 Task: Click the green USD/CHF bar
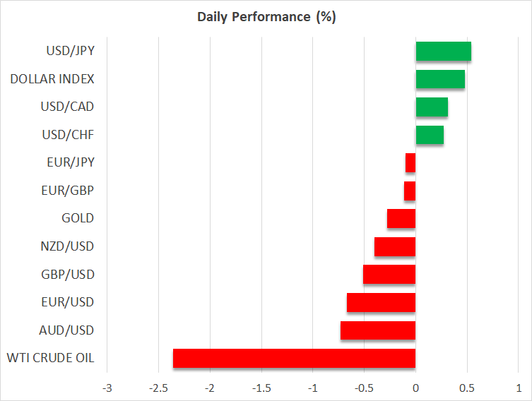tap(430, 135)
